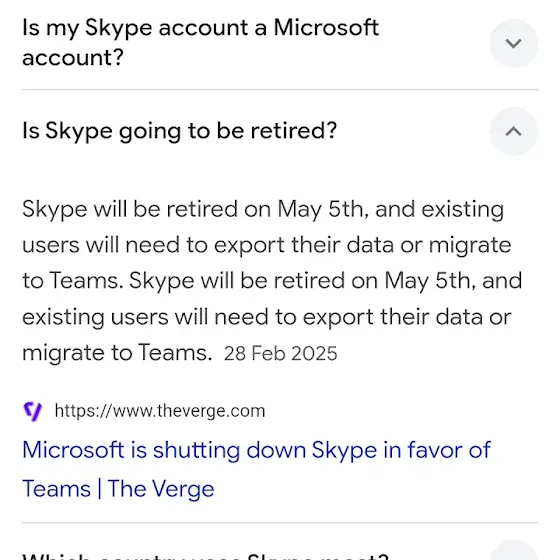Image resolution: width=560 pixels, height=560 pixels.
Task: Expand the Microsoft account question chevron
Action: pyautogui.click(x=514, y=43)
